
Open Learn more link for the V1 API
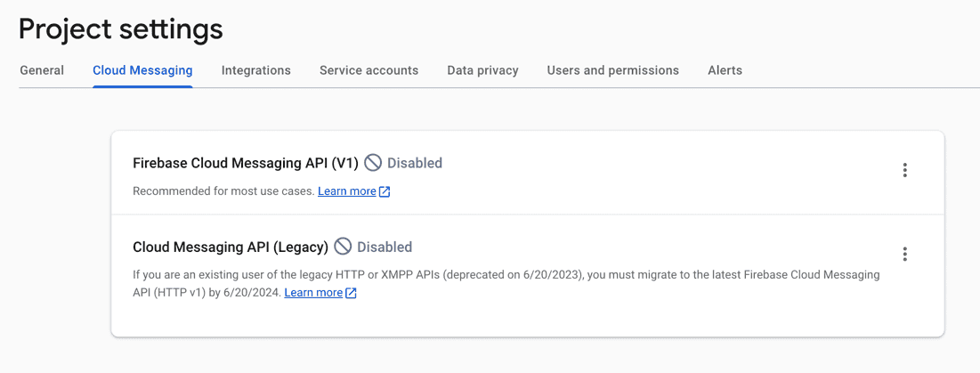[346, 191]
